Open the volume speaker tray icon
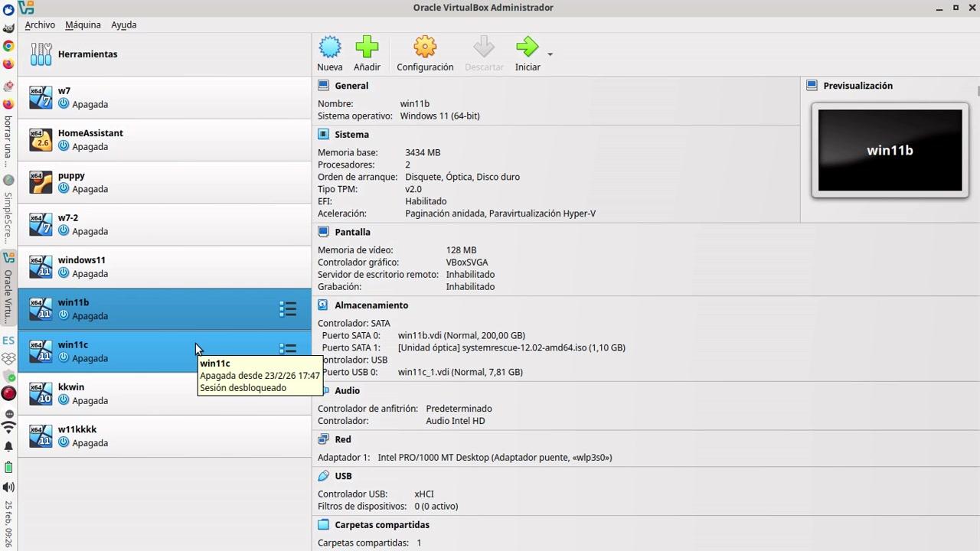 pos(8,487)
